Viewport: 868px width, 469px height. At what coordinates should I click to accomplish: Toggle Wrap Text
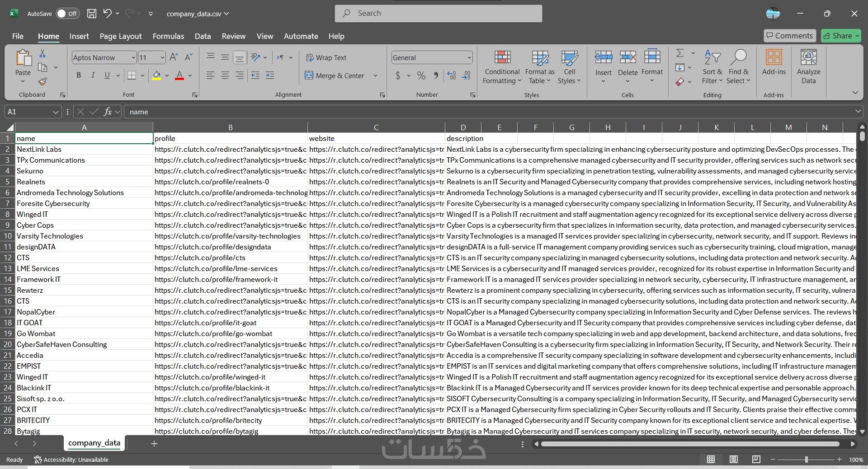coord(326,57)
